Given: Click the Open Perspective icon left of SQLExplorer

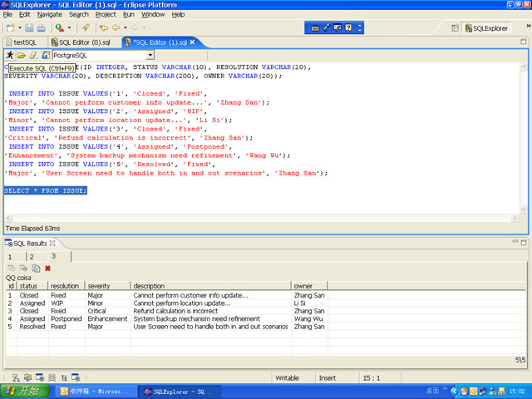Looking at the screenshot, I should pos(456,28).
